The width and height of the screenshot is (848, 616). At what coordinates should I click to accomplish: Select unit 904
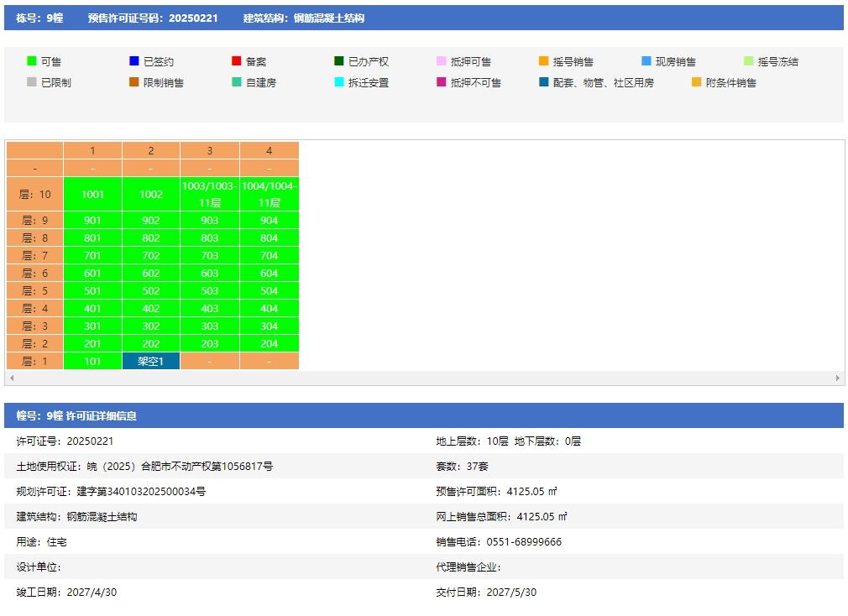[x=270, y=221]
